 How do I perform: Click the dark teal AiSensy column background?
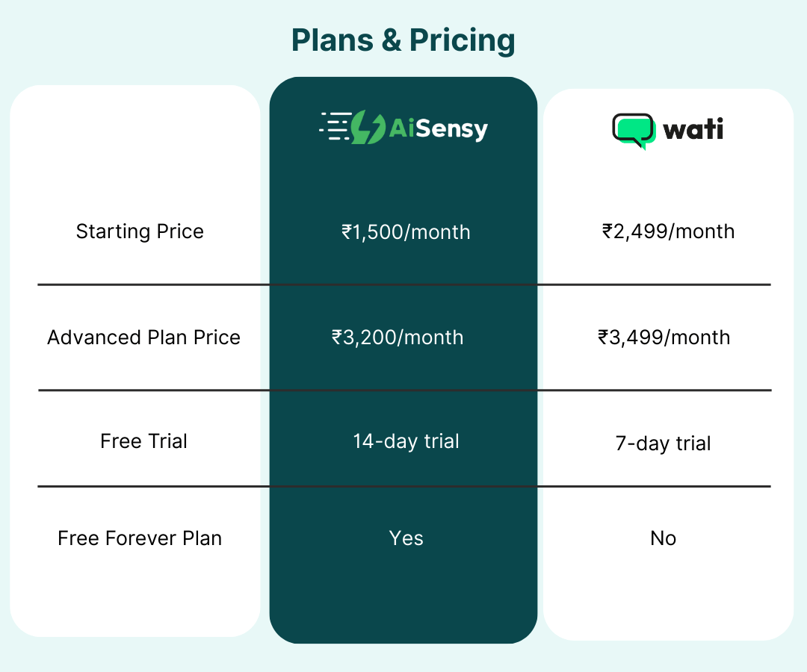403,597
